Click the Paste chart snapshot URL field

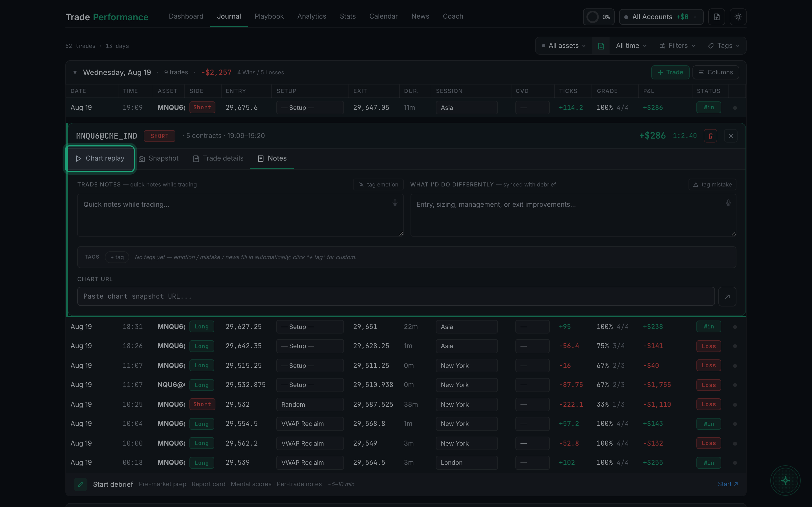[x=396, y=296]
